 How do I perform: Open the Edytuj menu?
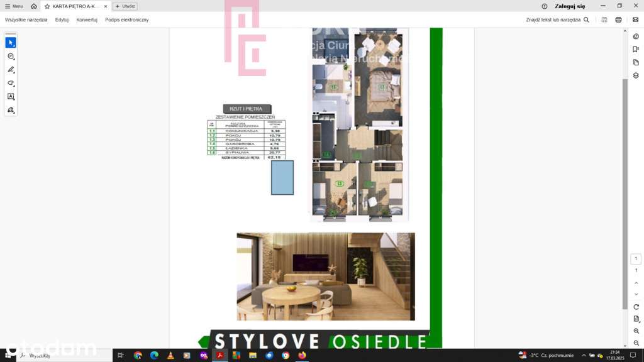(62, 19)
